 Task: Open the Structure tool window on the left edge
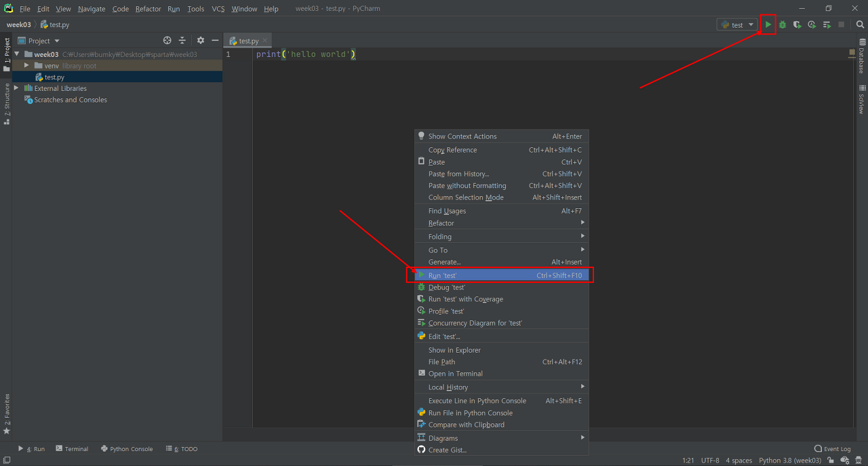tap(7, 104)
